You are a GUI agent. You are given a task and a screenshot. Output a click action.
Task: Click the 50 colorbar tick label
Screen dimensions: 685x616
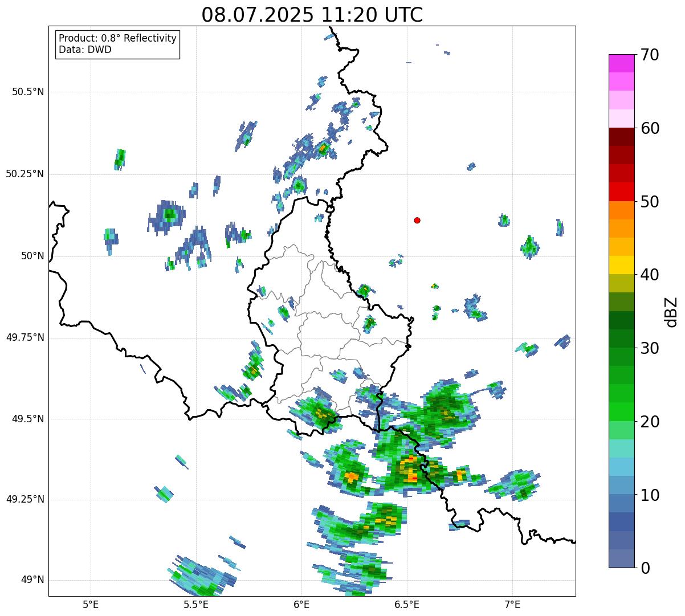tap(650, 202)
